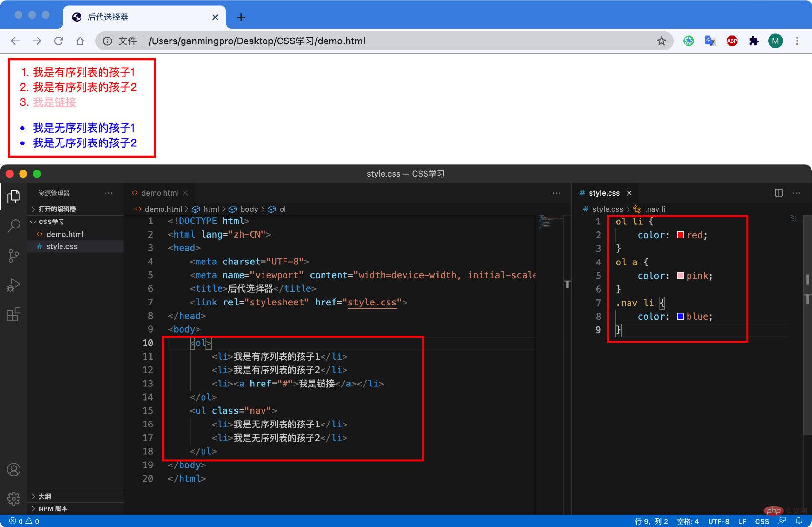Screen dimensions: 812x527
Task: Expand the 大纲 outline section
Action: point(76,496)
